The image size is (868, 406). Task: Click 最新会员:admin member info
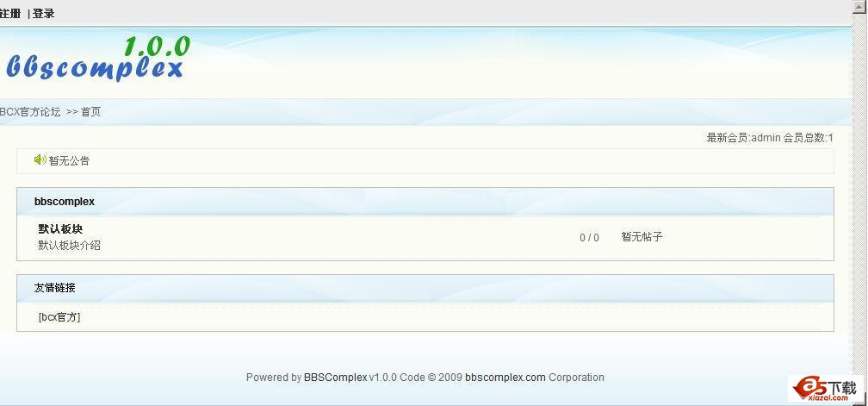(x=743, y=138)
